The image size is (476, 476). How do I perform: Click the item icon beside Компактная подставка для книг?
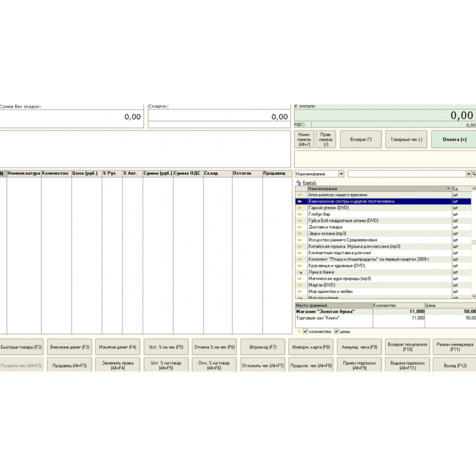pos(300,253)
